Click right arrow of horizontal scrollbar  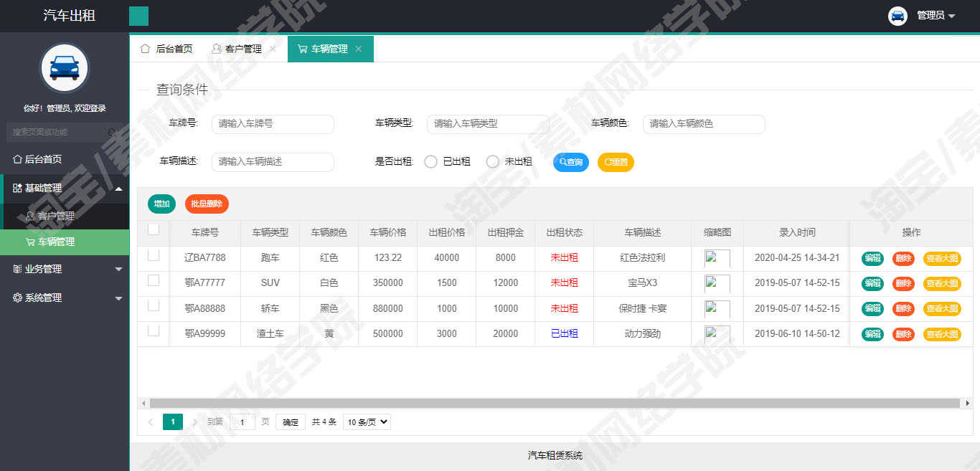(966, 404)
